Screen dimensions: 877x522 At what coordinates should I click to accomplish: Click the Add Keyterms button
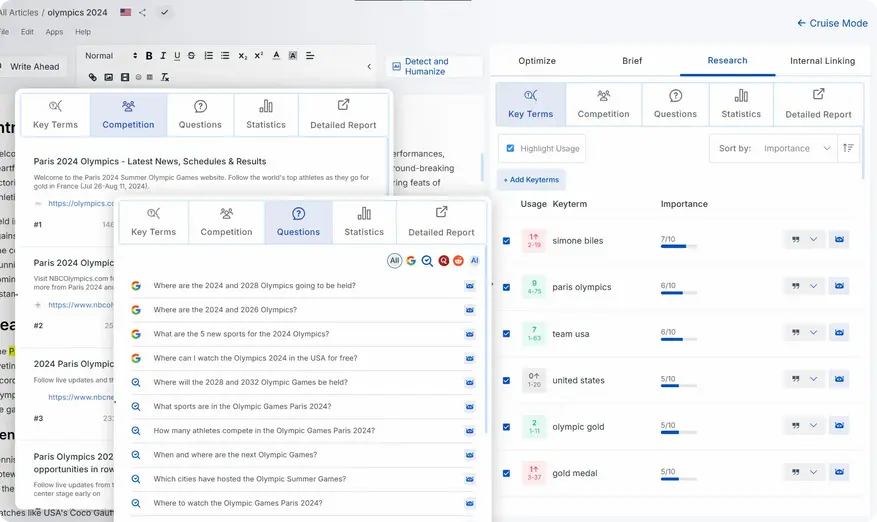(x=531, y=179)
